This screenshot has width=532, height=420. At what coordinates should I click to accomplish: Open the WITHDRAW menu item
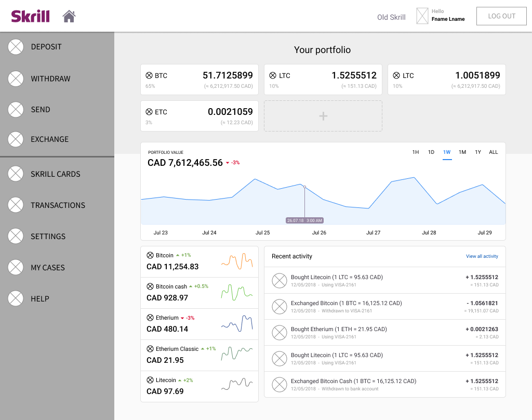(x=50, y=79)
